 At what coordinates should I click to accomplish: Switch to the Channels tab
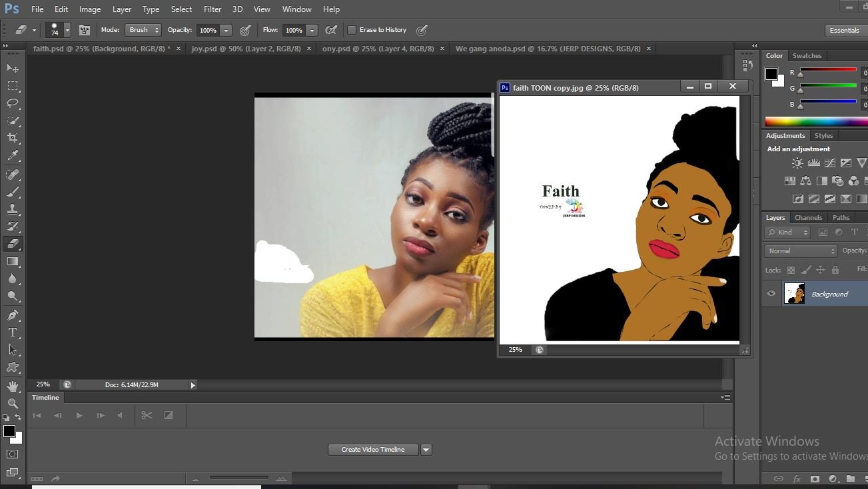808,218
